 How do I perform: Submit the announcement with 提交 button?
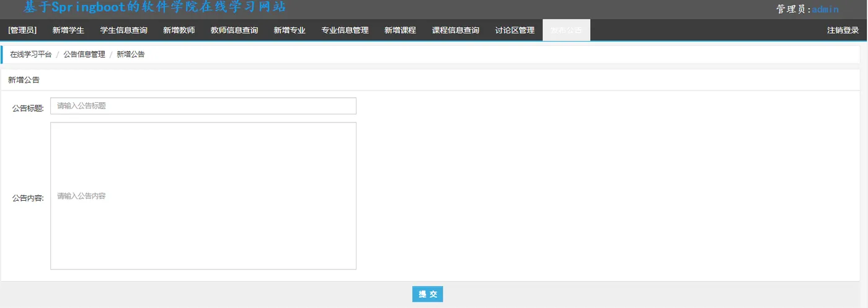(x=428, y=294)
